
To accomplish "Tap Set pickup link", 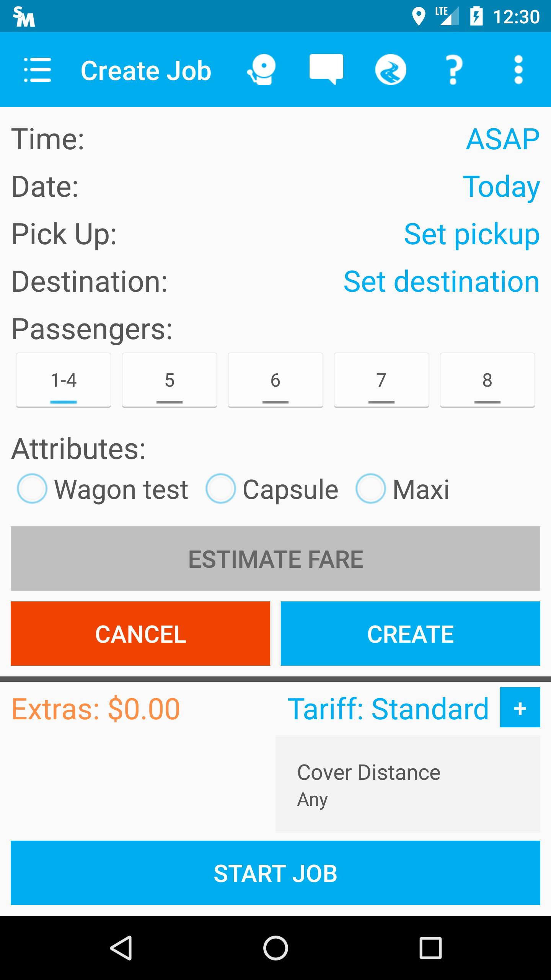I will click(472, 234).
